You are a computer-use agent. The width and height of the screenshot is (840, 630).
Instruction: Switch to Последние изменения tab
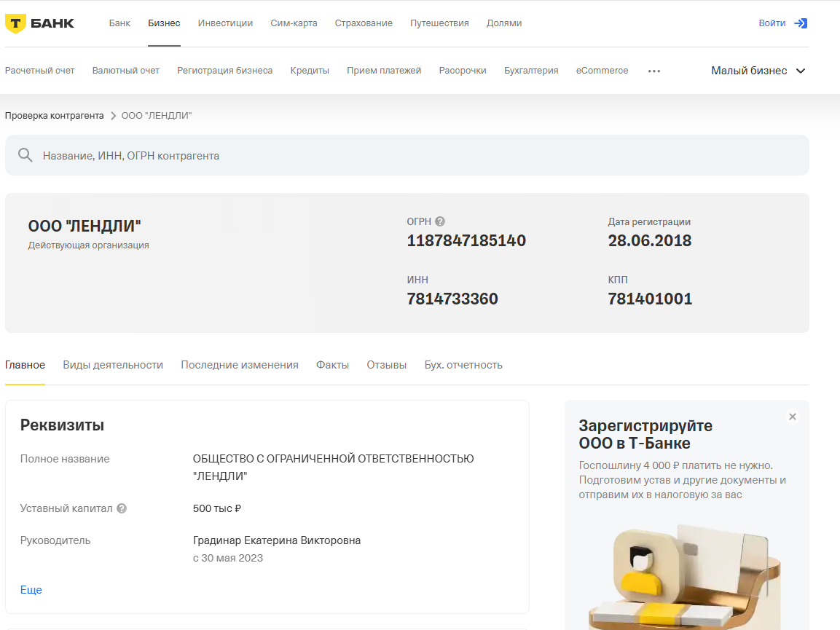(240, 365)
